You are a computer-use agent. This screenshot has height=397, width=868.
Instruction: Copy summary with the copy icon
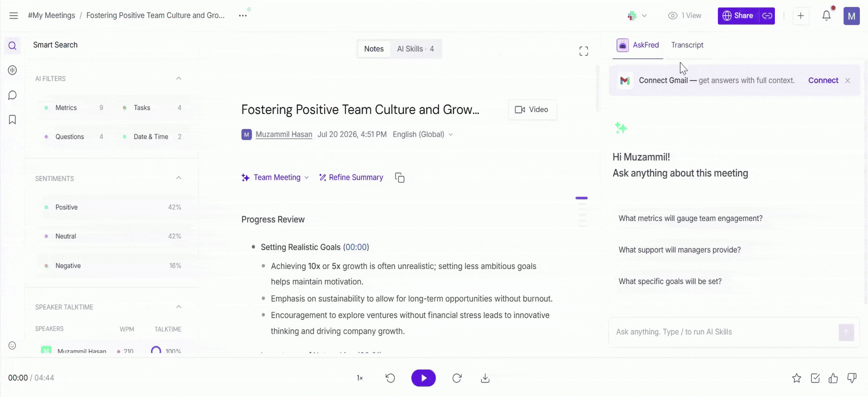[400, 178]
